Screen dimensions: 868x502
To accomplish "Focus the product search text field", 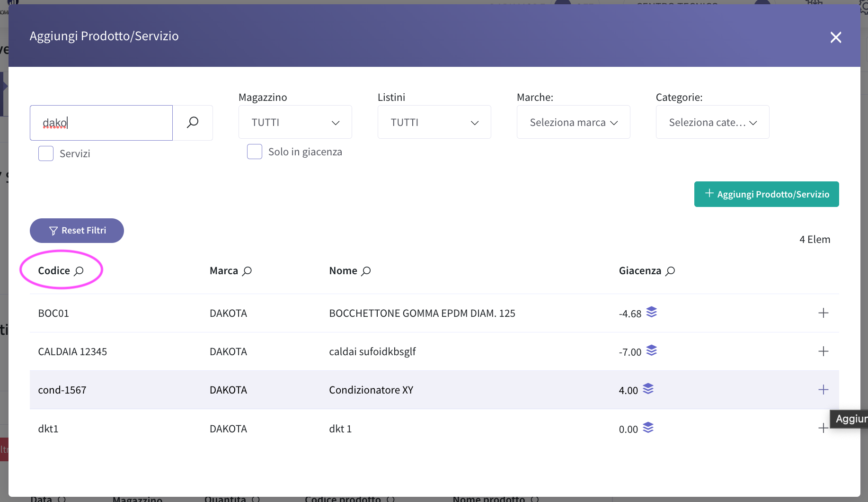I will click(x=101, y=123).
